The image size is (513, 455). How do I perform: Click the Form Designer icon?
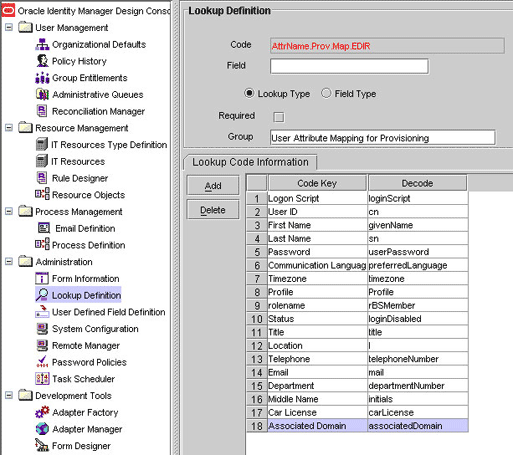click(42, 446)
